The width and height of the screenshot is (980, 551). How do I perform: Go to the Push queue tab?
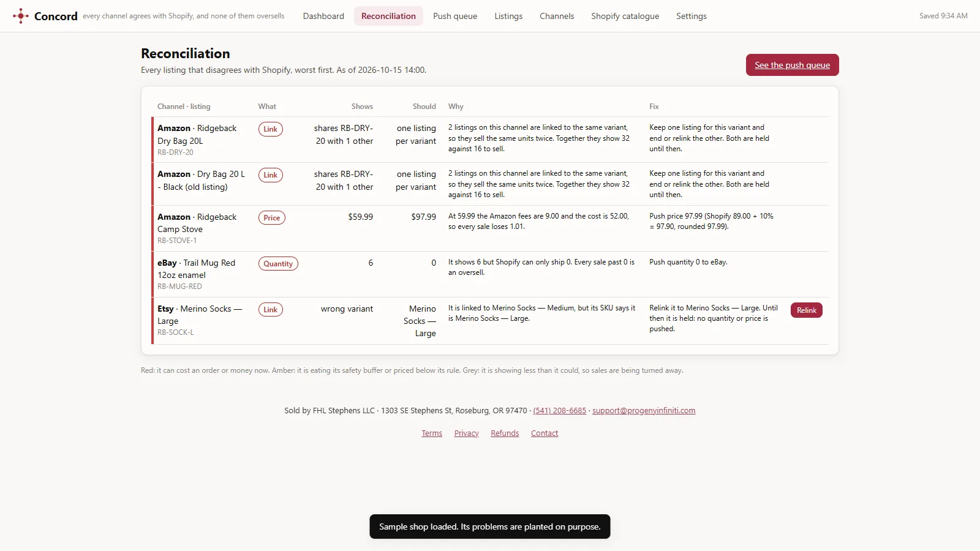pos(455,16)
